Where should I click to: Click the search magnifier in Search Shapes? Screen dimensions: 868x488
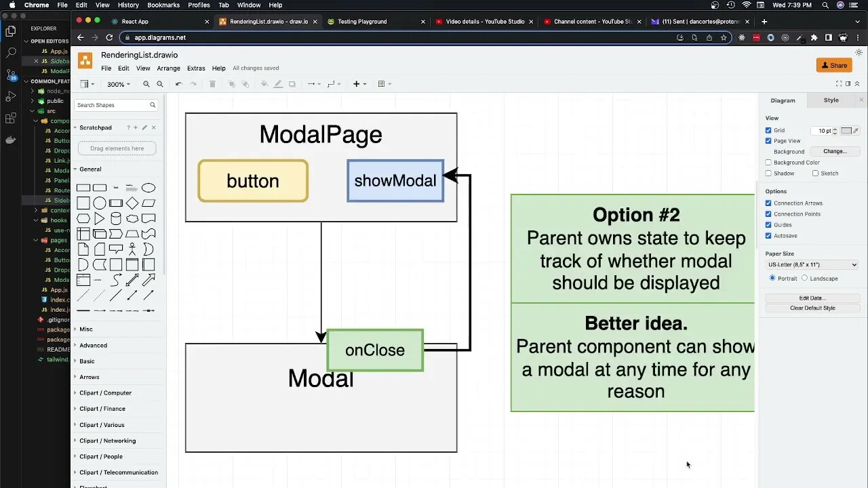(153, 105)
